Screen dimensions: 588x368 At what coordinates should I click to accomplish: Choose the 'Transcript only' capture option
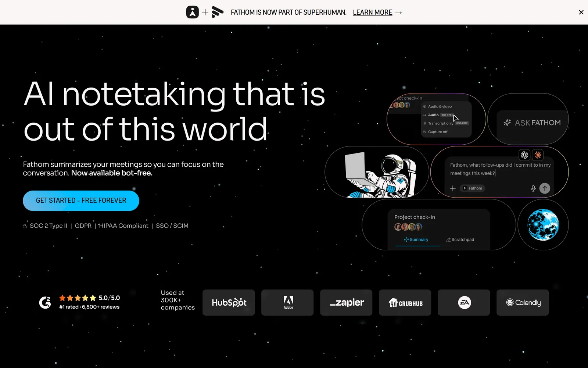[x=446, y=123]
